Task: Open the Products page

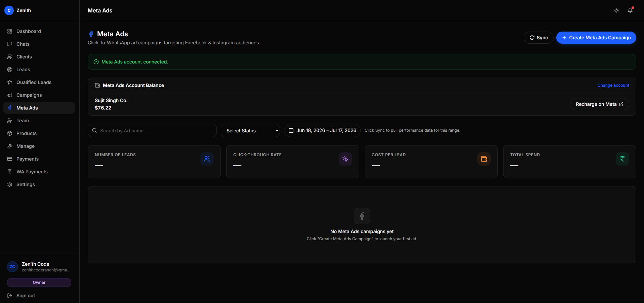Action: 39,133
